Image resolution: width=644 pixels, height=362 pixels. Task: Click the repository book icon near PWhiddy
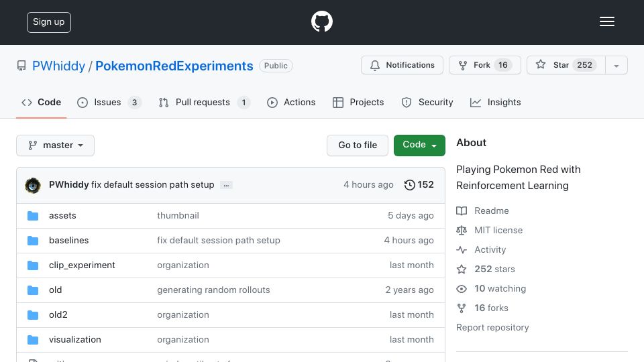pyautogui.click(x=21, y=66)
